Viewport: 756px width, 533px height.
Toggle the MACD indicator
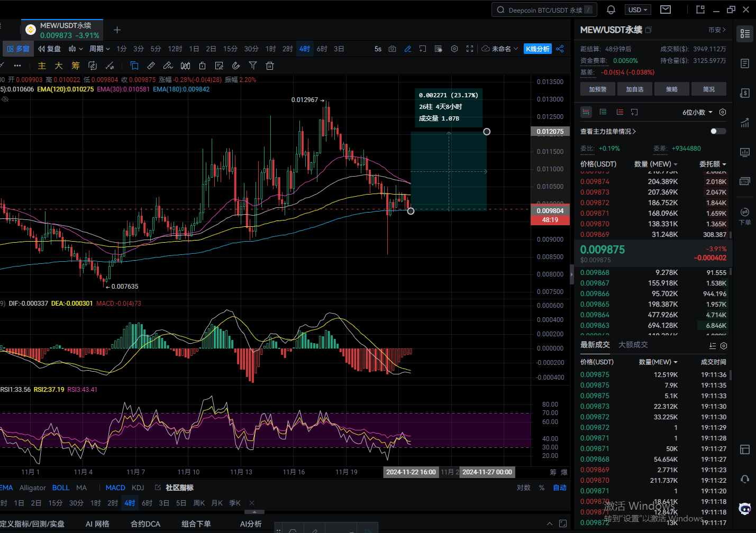coord(115,488)
